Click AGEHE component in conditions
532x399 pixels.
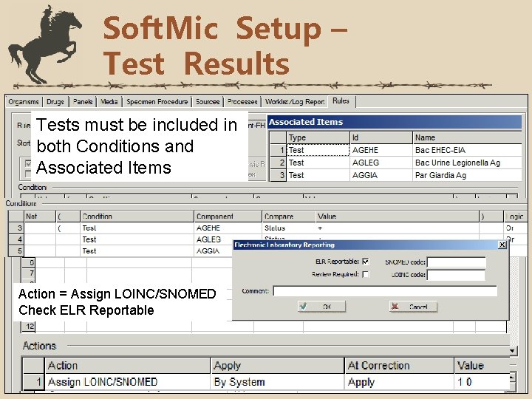[x=228, y=228]
